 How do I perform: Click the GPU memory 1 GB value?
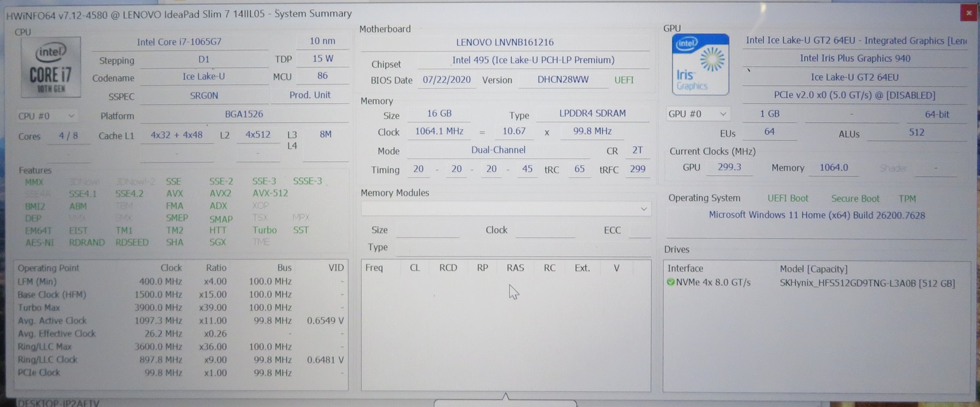(x=769, y=114)
